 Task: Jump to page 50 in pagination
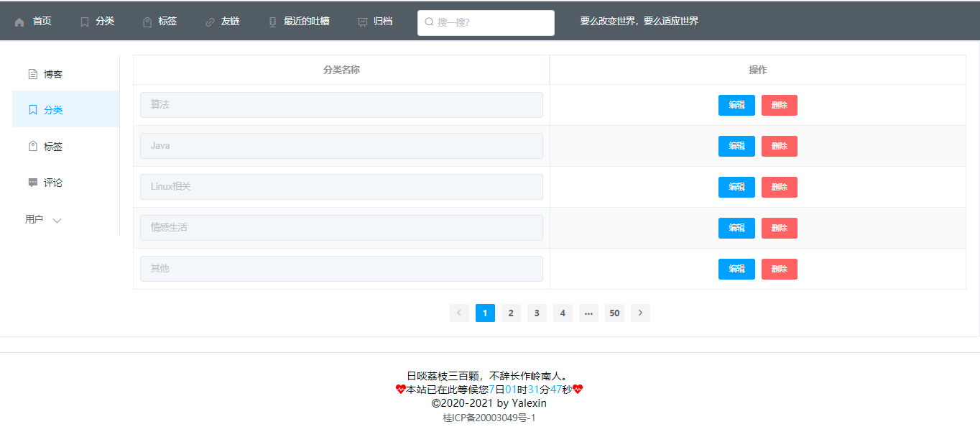(x=614, y=313)
